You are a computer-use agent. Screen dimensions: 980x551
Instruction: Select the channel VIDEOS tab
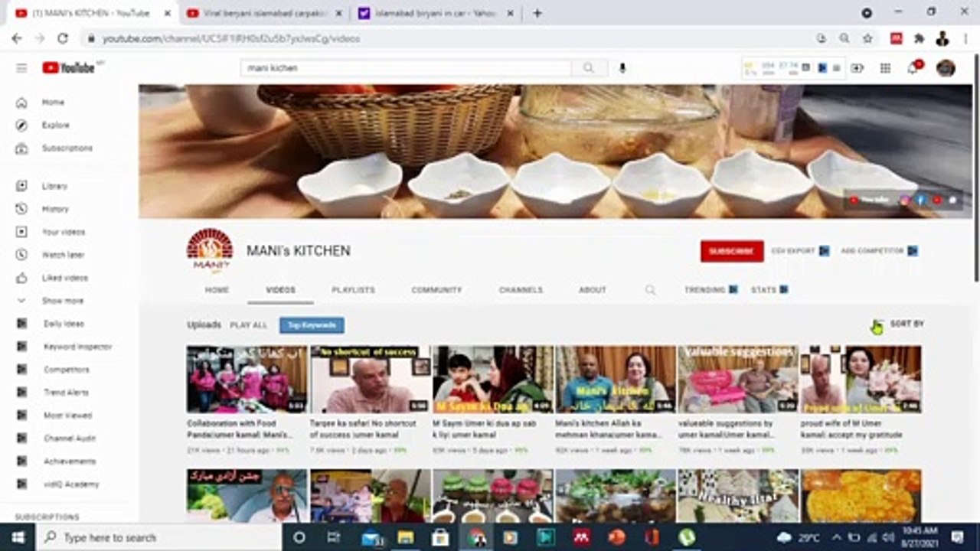pos(280,290)
